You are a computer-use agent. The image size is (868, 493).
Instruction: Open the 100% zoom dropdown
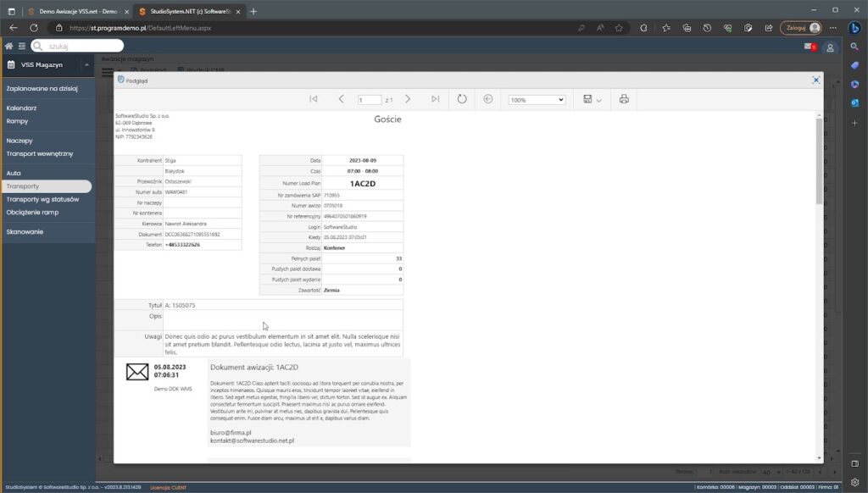pyautogui.click(x=537, y=100)
